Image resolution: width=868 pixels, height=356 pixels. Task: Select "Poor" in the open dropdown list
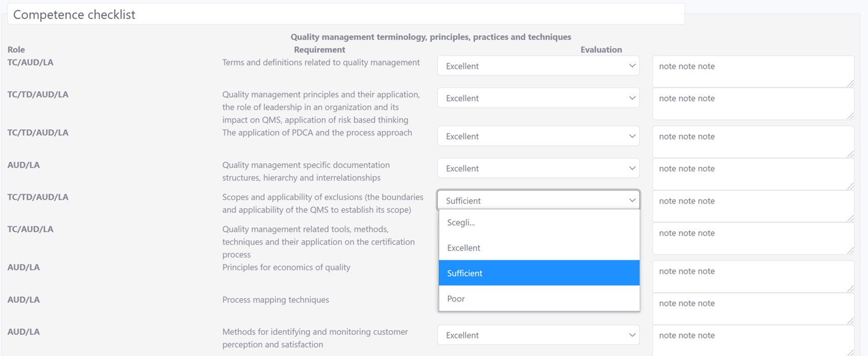click(x=538, y=299)
